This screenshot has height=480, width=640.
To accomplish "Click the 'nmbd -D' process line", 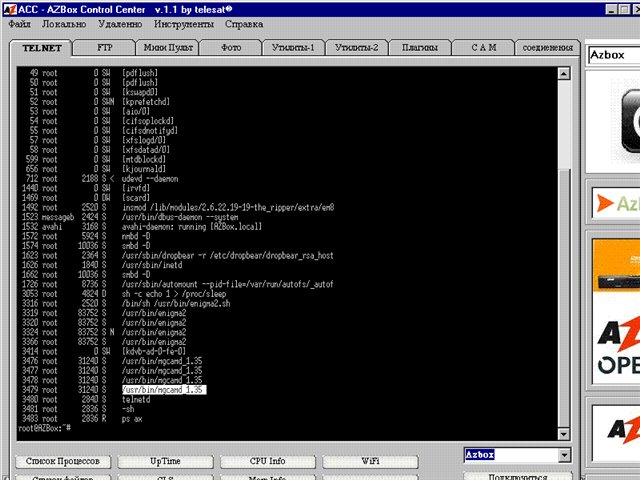I will click(x=136, y=236).
